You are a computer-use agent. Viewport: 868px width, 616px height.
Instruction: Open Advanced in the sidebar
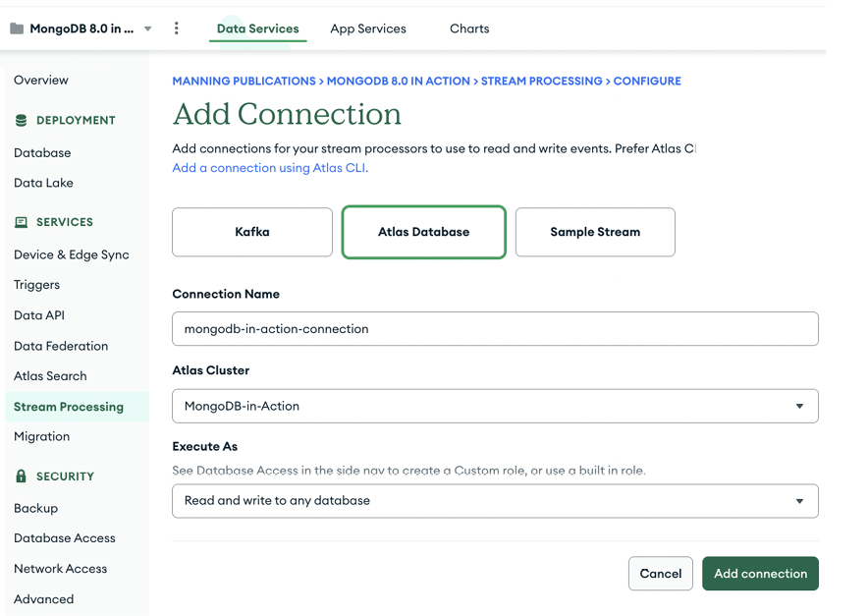(44, 599)
